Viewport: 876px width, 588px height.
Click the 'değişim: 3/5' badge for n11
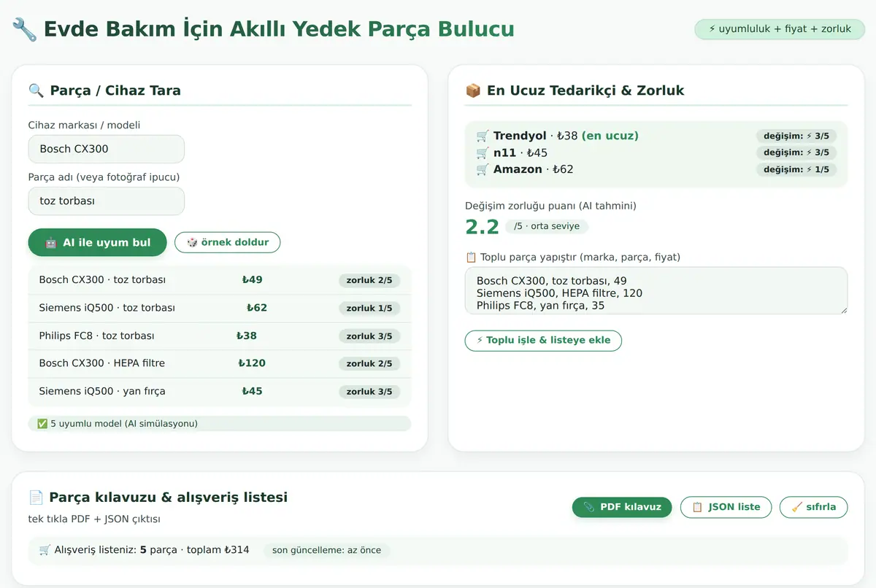point(796,152)
